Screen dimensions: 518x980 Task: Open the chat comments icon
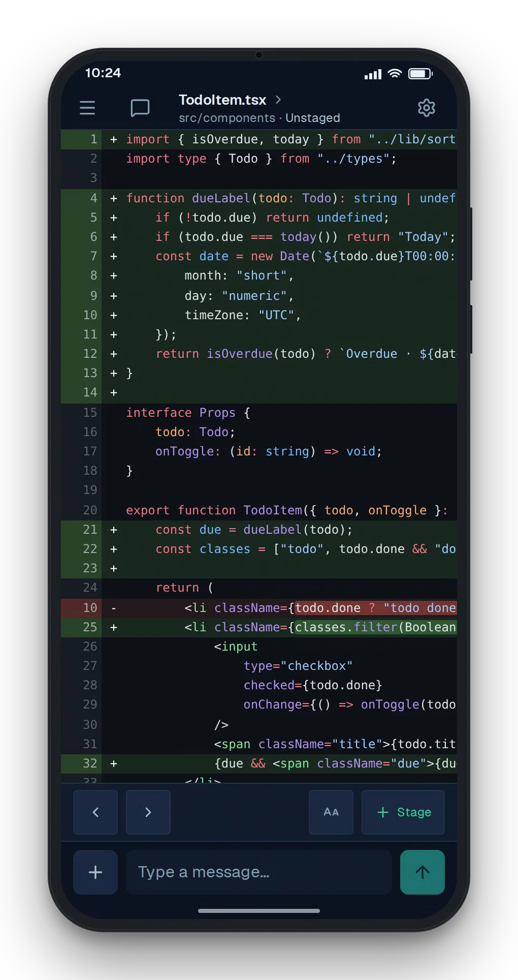140,108
